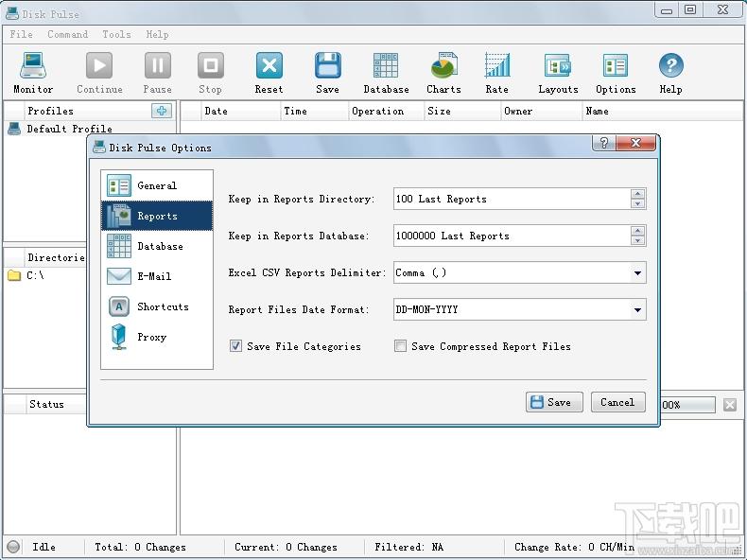Select the Database options category

157,246
